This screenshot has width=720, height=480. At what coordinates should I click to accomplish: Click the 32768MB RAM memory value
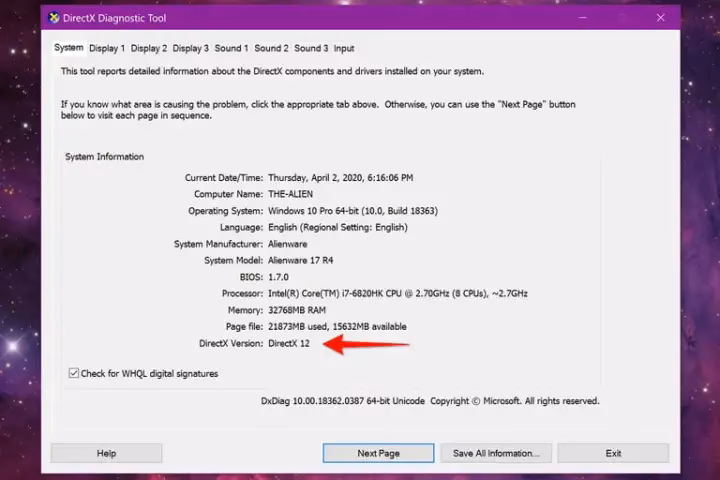click(297, 310)
